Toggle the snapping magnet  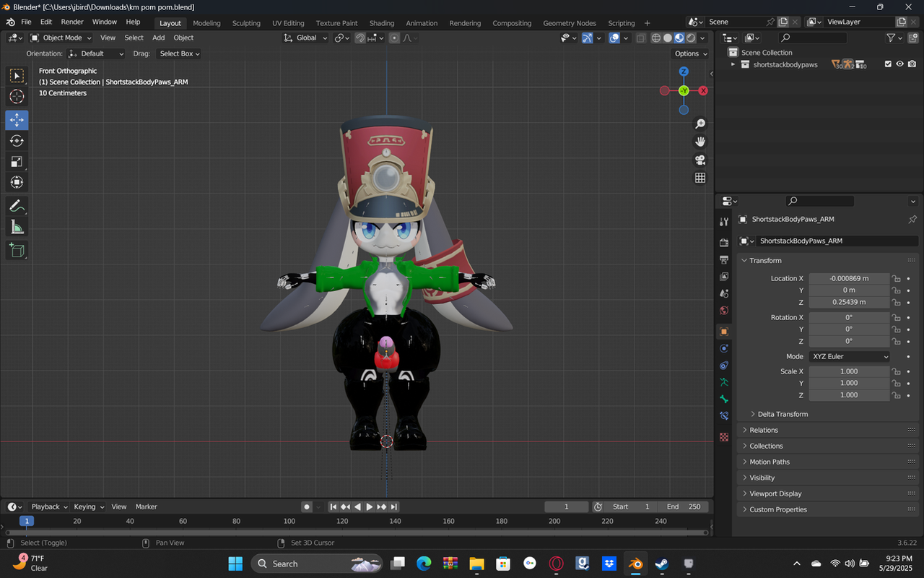click(360, 38)
